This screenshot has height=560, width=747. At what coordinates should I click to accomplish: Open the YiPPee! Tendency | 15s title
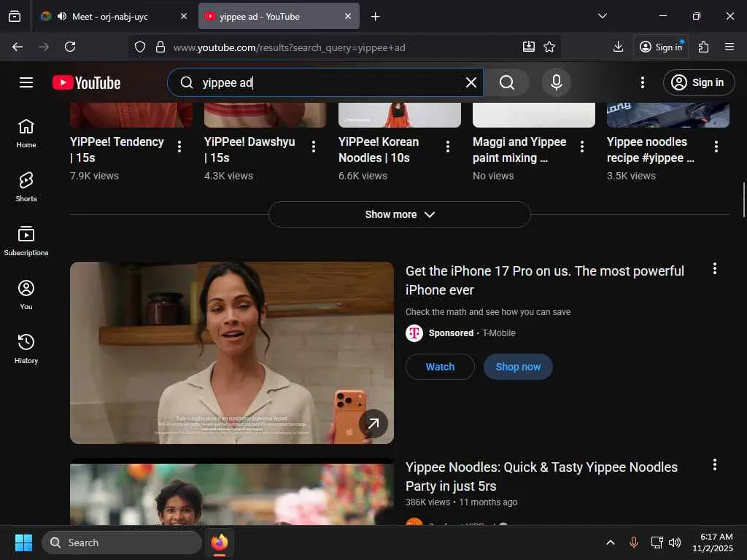(117, 149)
